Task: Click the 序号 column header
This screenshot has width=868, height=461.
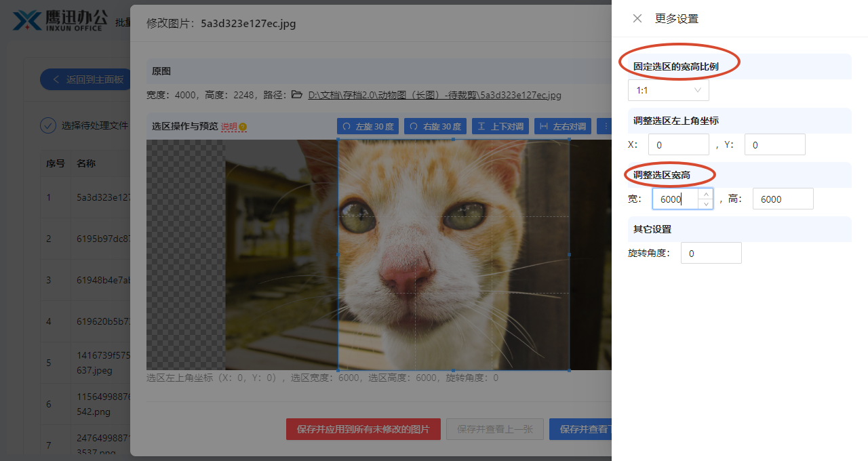Action: 56,163
